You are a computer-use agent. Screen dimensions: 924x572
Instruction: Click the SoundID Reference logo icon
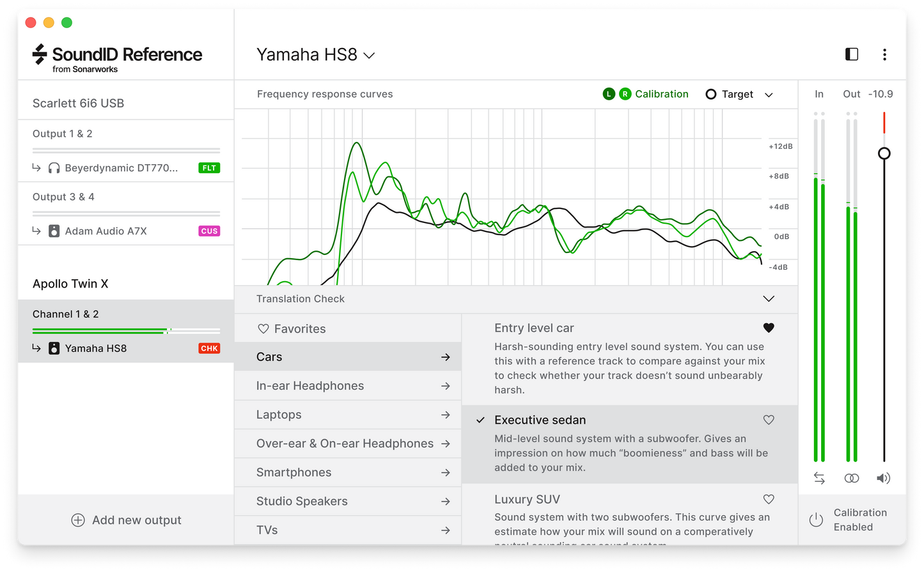point(40,54)
